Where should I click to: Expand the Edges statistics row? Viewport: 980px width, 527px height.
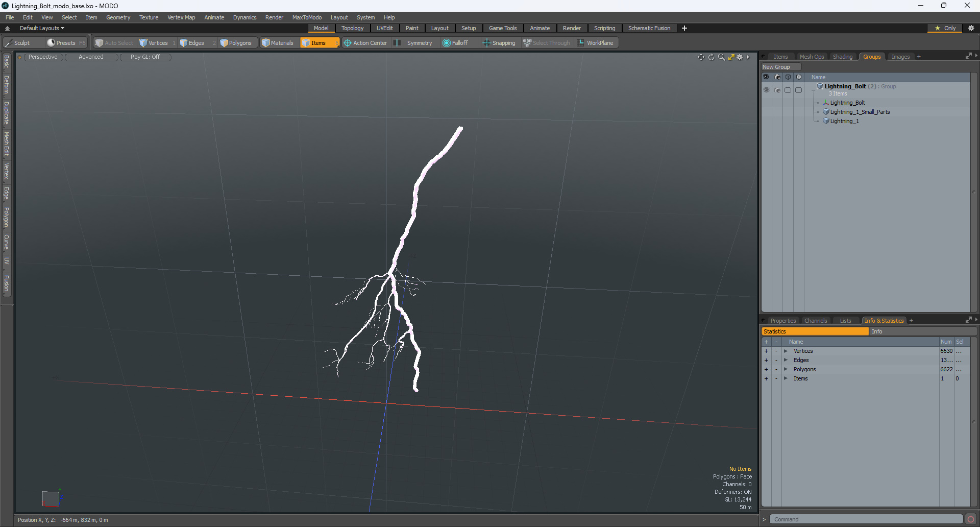[786, 360]
